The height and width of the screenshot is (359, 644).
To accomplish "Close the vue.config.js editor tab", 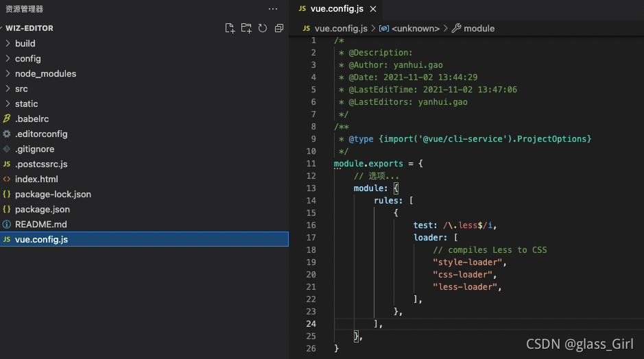I will click(x=373, y=9).
